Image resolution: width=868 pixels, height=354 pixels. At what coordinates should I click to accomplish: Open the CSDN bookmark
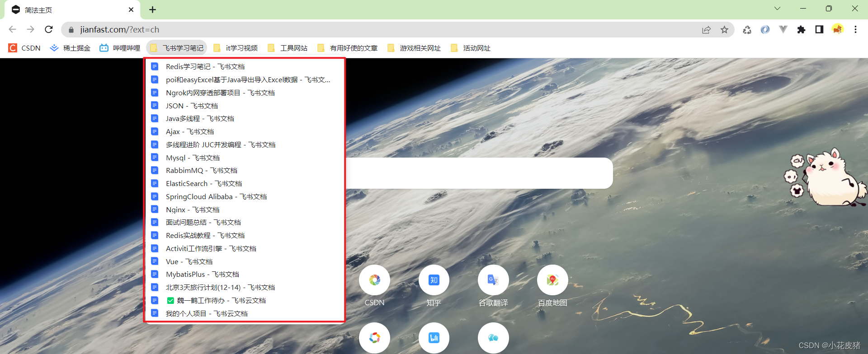(25, 48)
